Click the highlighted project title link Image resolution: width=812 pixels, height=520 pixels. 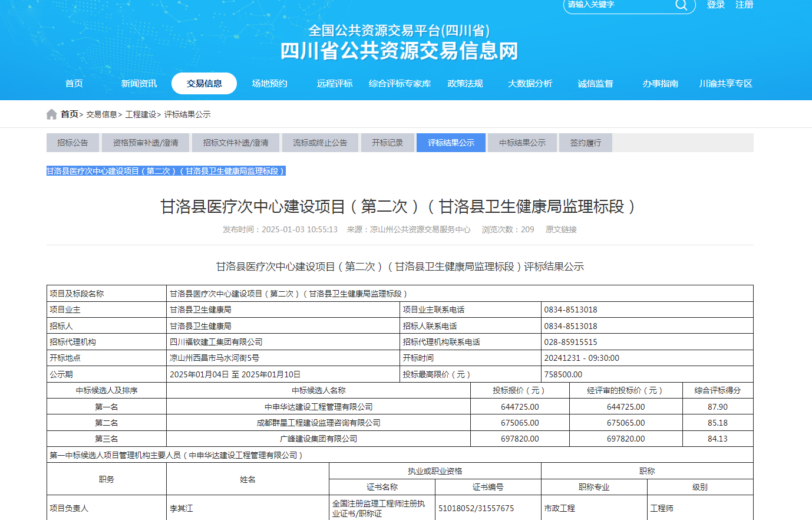click(166, 171)
